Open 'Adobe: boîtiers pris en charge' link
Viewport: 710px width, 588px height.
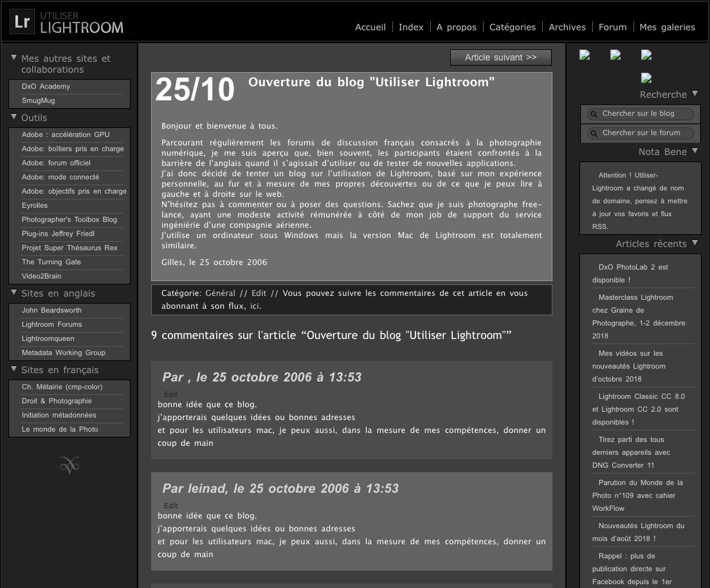point(73,149)
